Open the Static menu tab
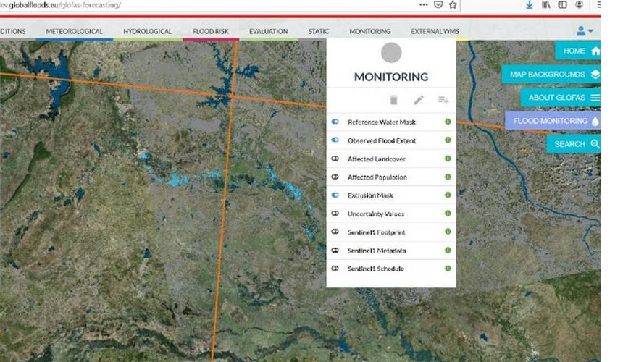Viewport: 644px width, 362px height. [x=318, y=31]
